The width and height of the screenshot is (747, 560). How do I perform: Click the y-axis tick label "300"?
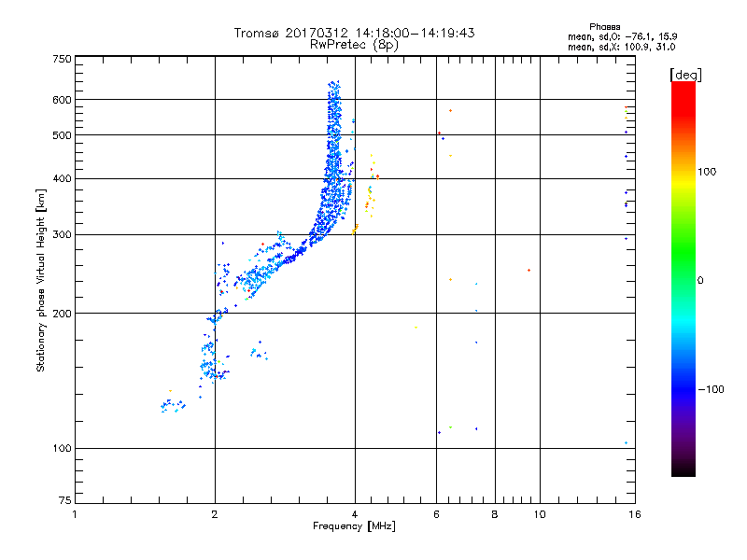62,235
